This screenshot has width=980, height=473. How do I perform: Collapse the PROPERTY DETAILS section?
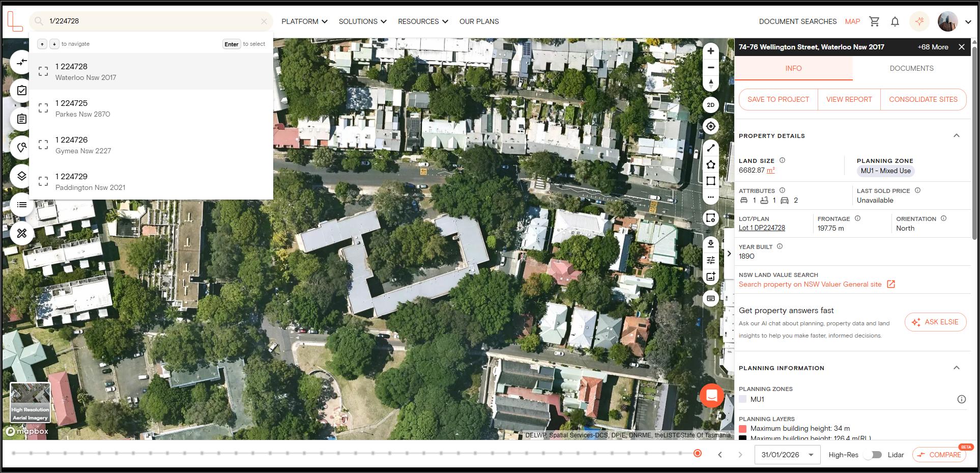[956, 135]
